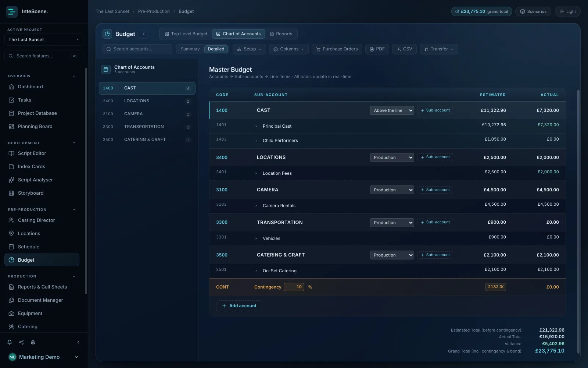Toggle Light theme
This screenshot has width=588, height=368.
(x=568, y=11)
